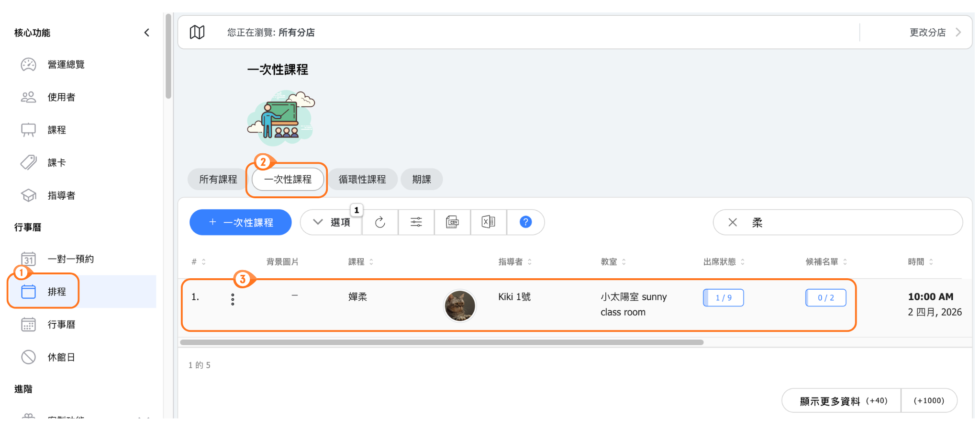Click the blue 一次性課程 add button
This screenshot has height=431, width=980.
click(x=241, y=222)
